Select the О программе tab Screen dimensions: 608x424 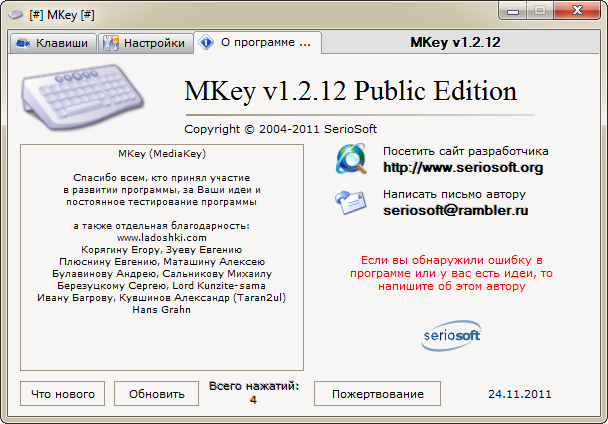257,42
